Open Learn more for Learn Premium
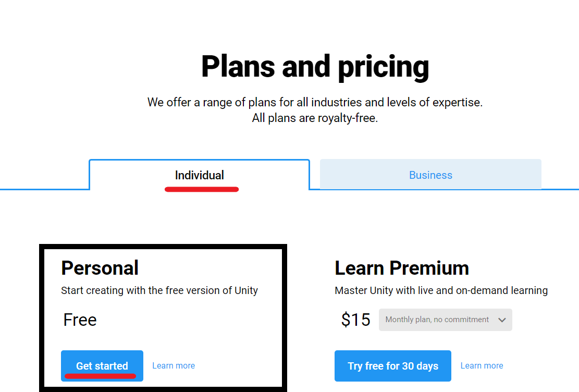This screenshot has height=392, width=579. [x=482, y=366]
